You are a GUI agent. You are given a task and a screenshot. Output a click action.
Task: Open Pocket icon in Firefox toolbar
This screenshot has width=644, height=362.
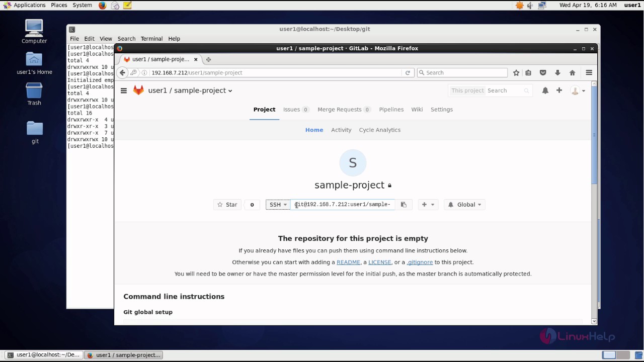click(543, 72)
